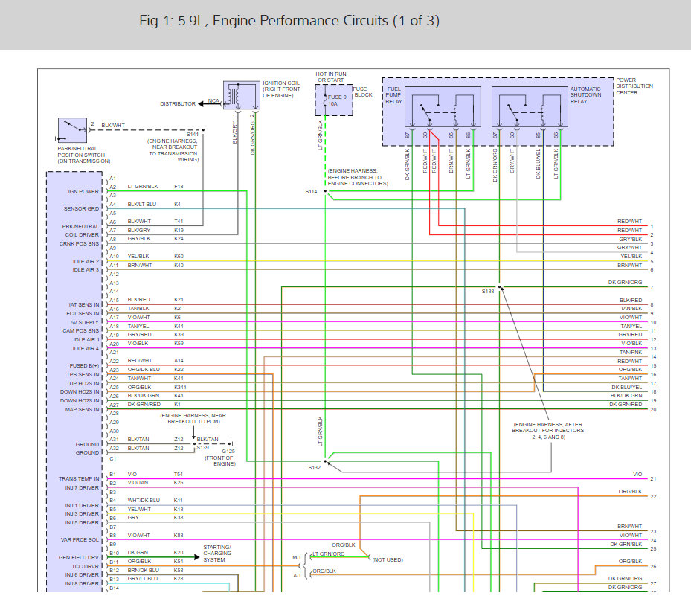Click circuit code 'F18' on the A2 wire

click(x=179, y=187)
